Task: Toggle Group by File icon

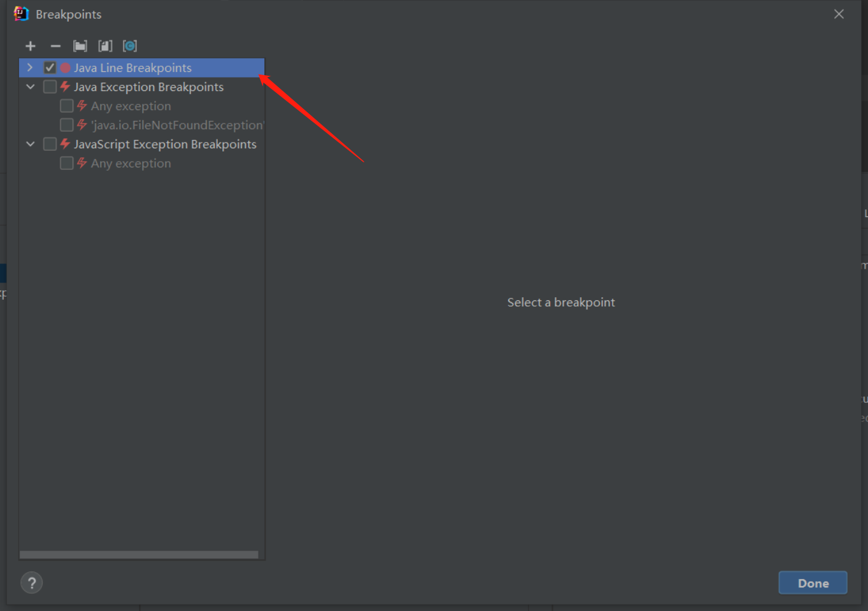Action: tap(105, 46)
